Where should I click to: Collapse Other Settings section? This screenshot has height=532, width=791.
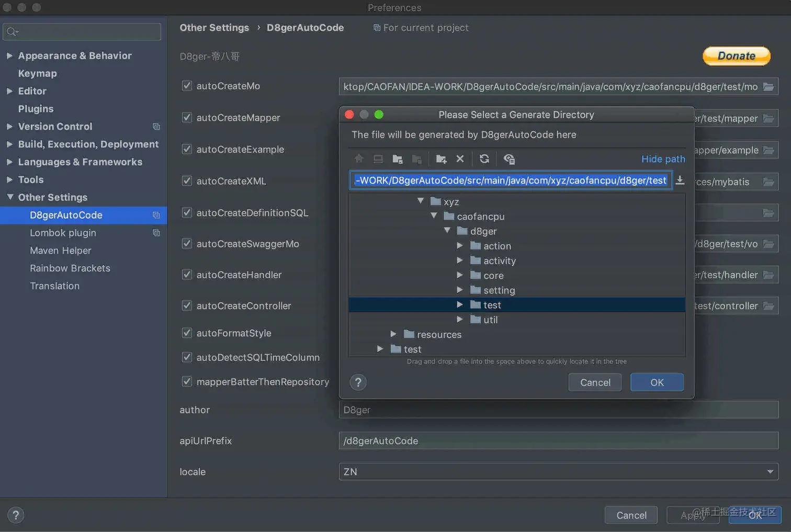tap(10, 197)
